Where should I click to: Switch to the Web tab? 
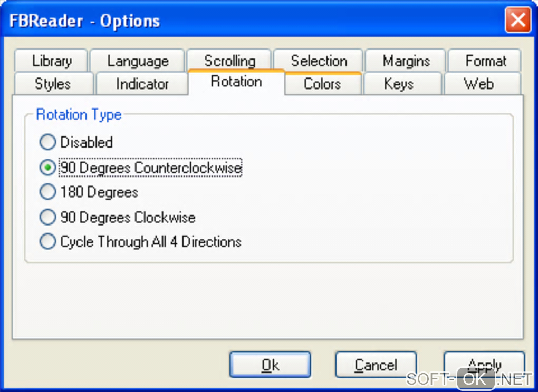coord(479,84)
